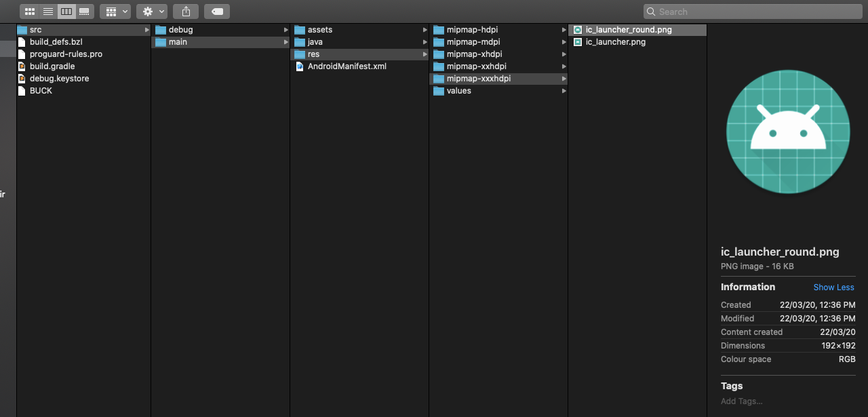Click the main folder icon
Image resolution: width=868 pixels, height=417 pixels.
[161, 42]
